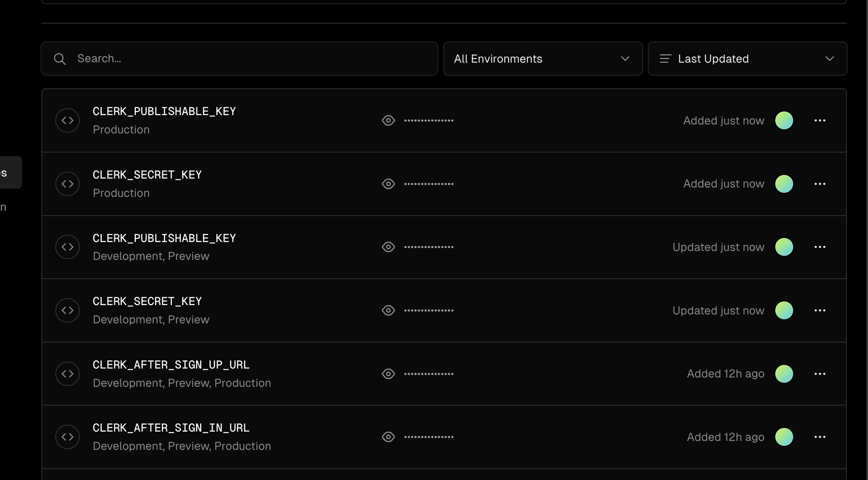The image size is (868, 480).
Task: Open three-dot menu for Production CLERK_SECRET_KEY
Action: click(x=820, y=184)
